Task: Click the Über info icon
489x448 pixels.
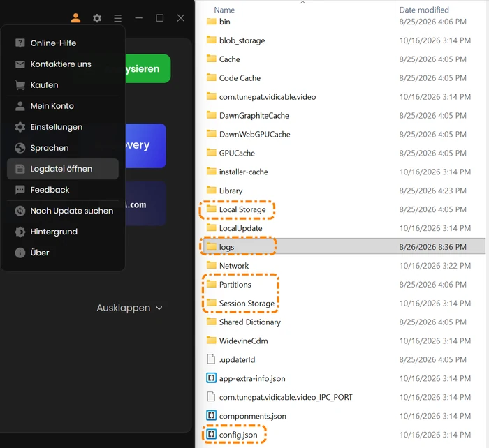Action: (x=20, y=253)
